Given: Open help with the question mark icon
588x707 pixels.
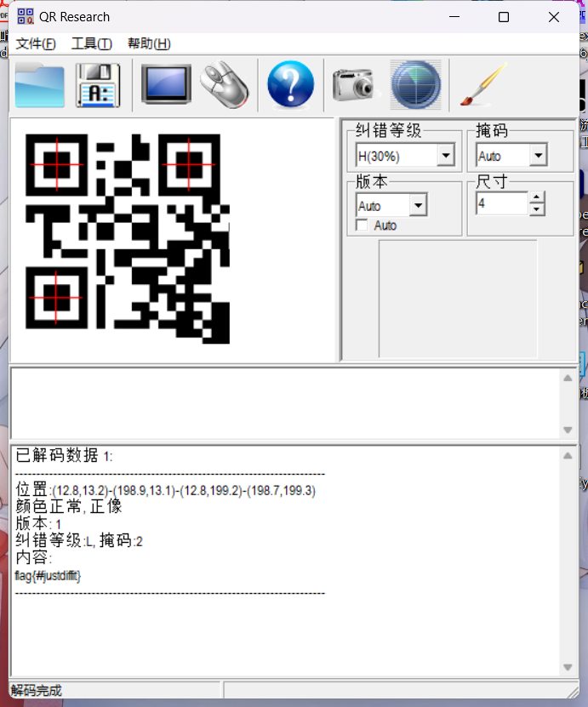Looking at the screenshot, I should click(x=290, y=85).
